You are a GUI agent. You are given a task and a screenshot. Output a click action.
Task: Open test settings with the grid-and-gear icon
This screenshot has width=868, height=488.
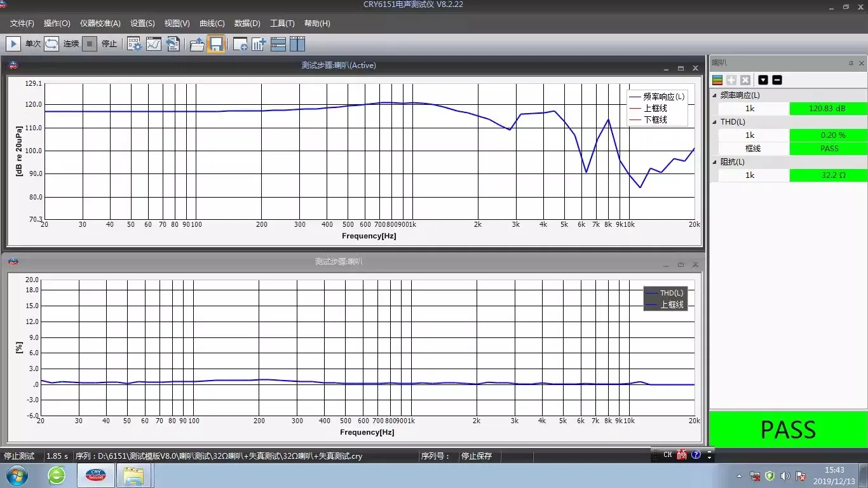point(134,44)
